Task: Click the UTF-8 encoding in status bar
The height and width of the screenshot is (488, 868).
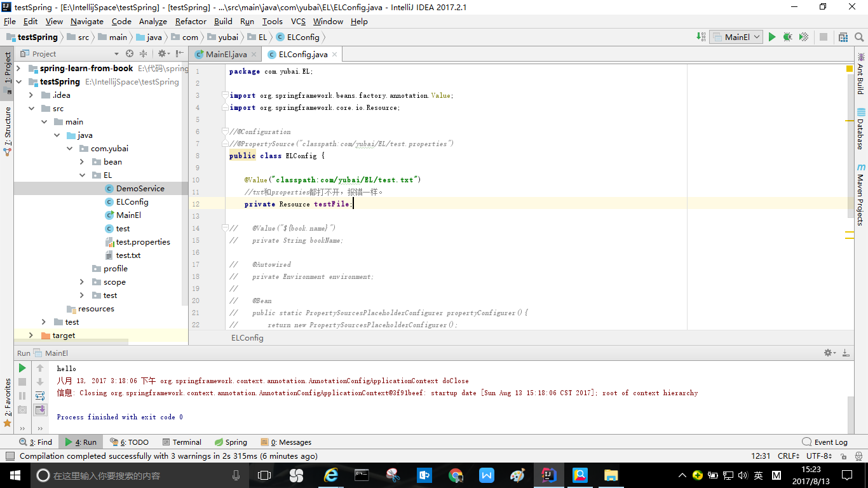Action: tap(819, 456)
